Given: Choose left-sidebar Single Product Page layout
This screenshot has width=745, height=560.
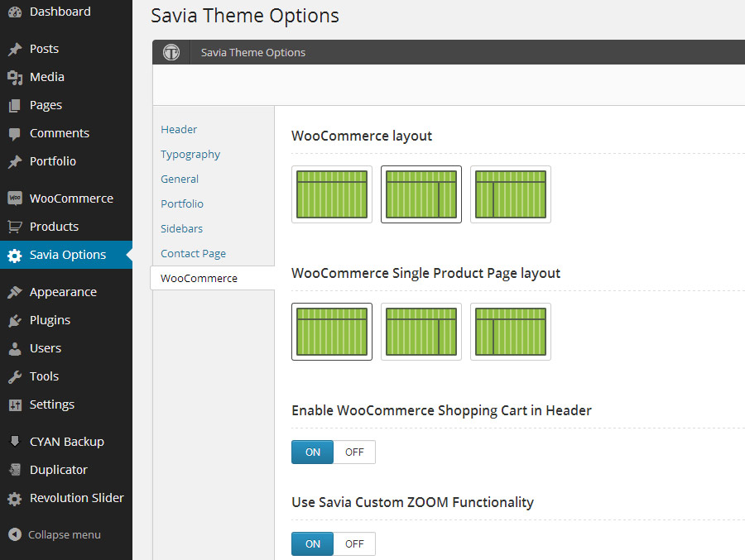Looking at the screenshot, I should [511, 332].
